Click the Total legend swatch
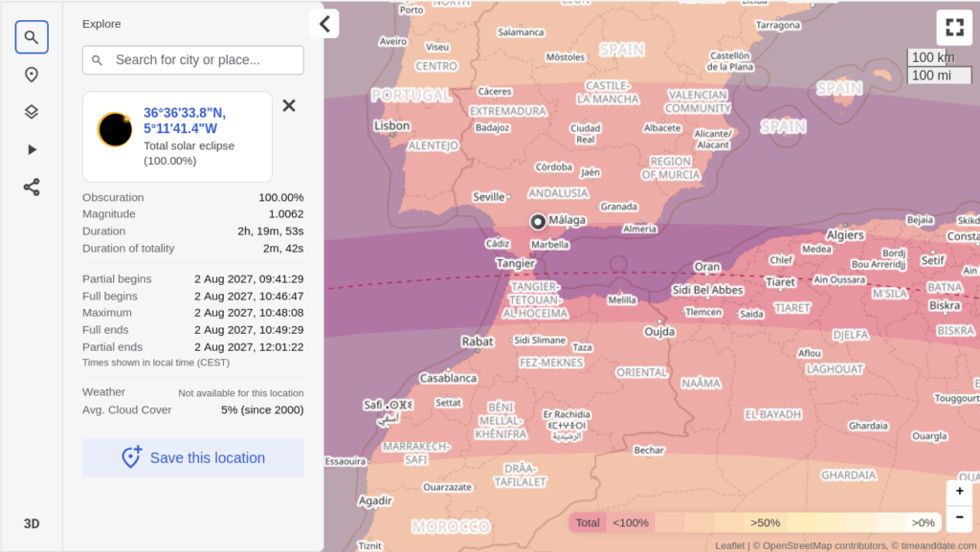This screenshot has height=552, width=980. tap(588, 522)
